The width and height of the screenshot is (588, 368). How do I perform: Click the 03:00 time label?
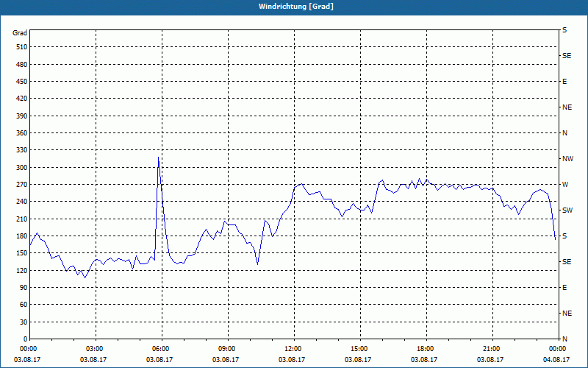(96, 349)
